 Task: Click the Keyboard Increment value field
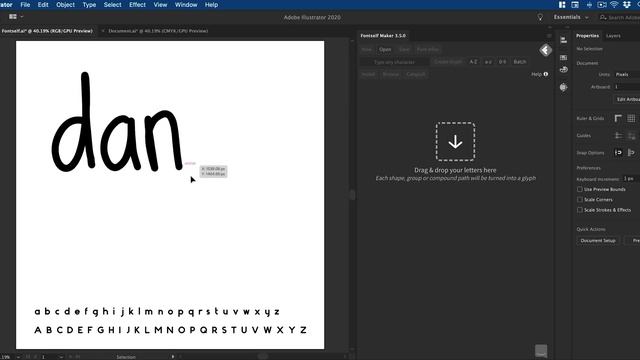pos(631,179)
